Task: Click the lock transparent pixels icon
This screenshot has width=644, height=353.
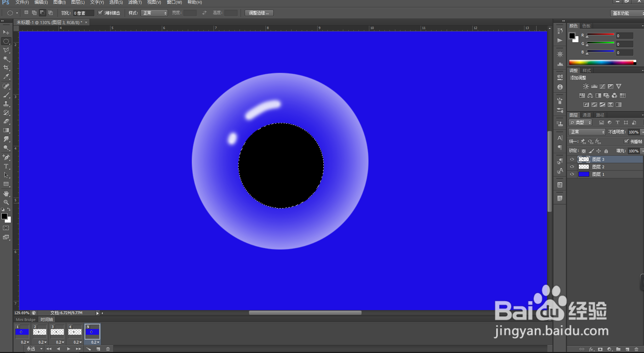Action: pos(584,151)
